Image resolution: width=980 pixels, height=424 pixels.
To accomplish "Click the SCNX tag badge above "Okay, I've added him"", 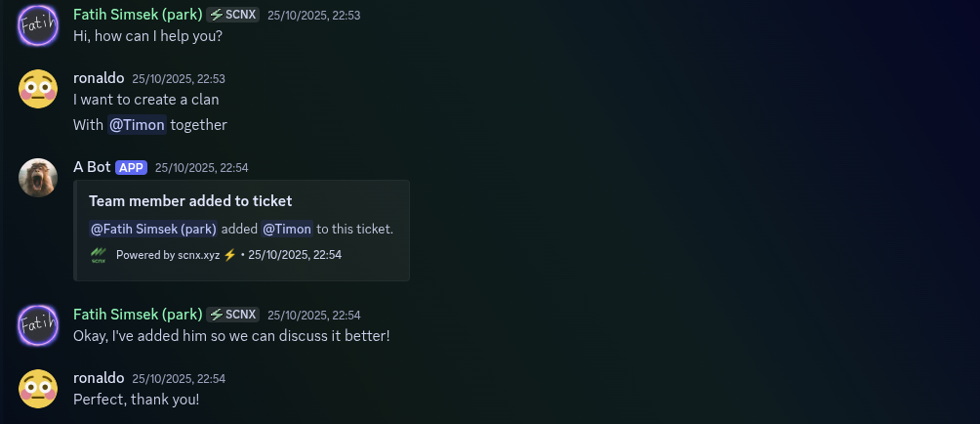I will [x=232, y=315].
